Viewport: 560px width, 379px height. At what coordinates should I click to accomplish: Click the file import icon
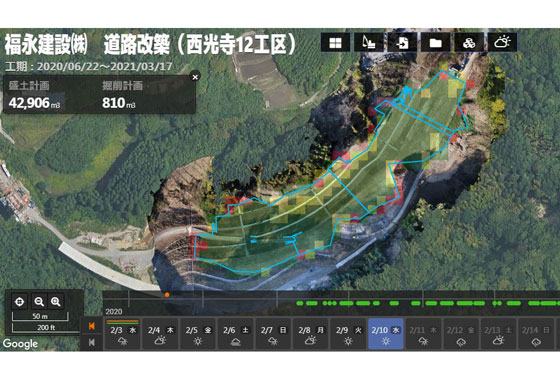point(402,43)
